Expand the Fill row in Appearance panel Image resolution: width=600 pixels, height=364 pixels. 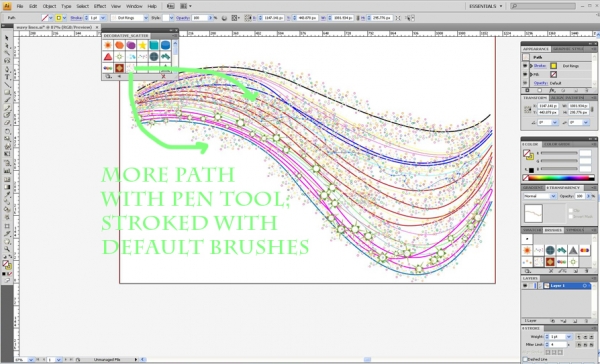531,74
